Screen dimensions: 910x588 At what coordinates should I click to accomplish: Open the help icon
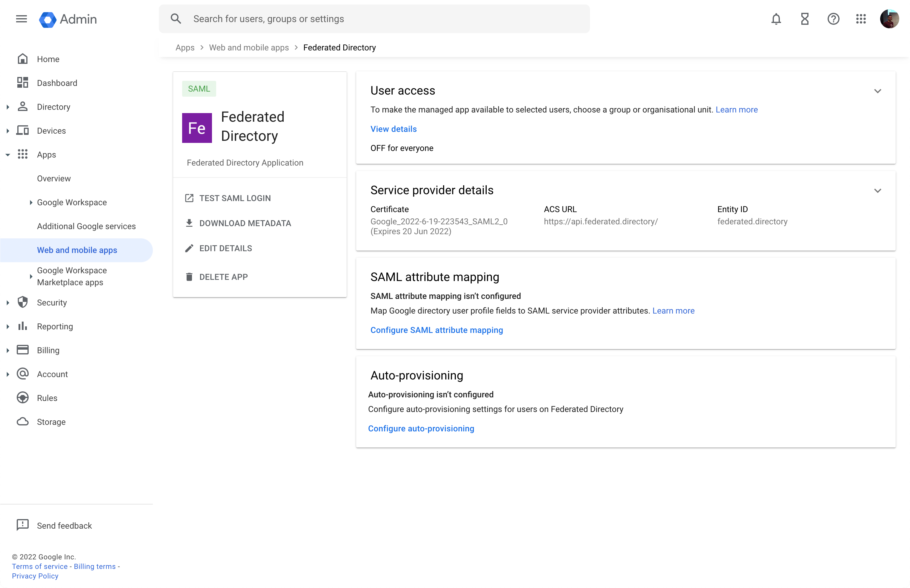click(833, 19)
